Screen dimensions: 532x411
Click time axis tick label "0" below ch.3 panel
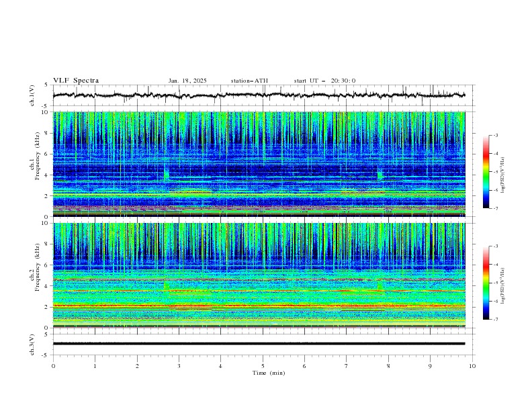(x=53, y=366)
